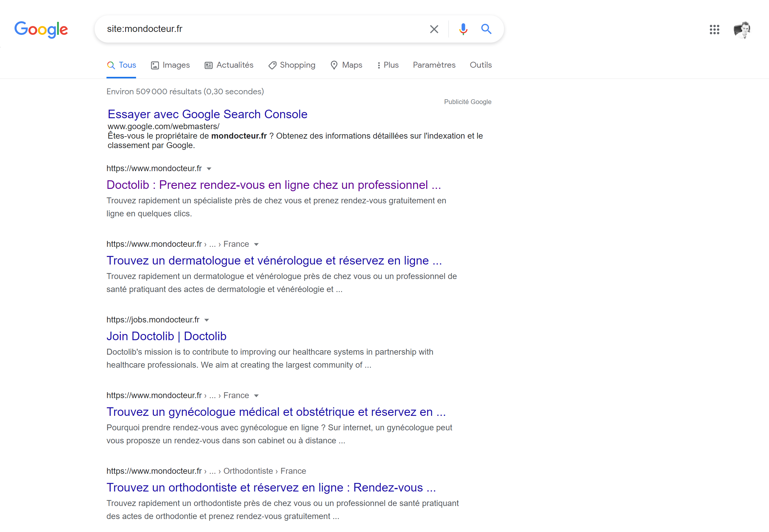Click the www.google.com/webmasters/ URL text

[x=163, y=126]
